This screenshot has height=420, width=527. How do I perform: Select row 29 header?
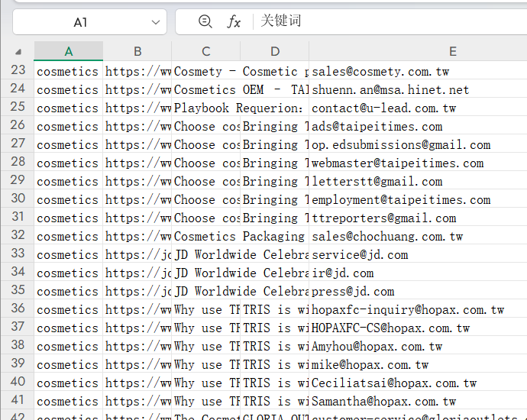point(18,180)
